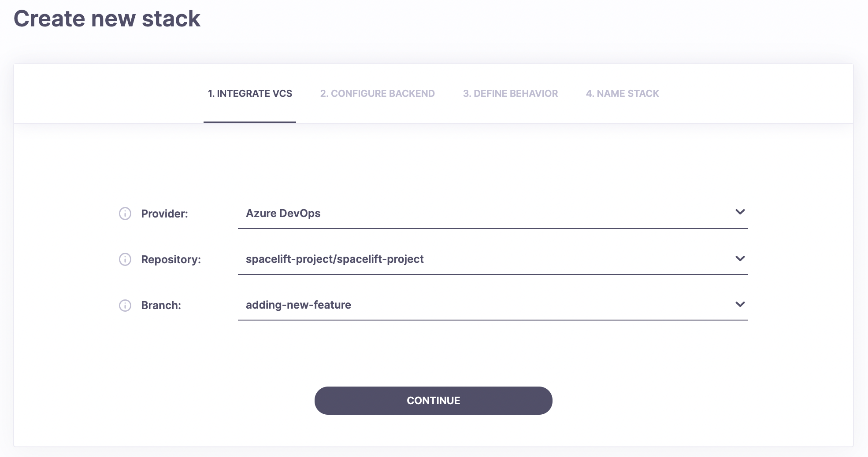
Task: Open the Repository dropdown to change spacelift-project
Action: [x=740, y=258]
